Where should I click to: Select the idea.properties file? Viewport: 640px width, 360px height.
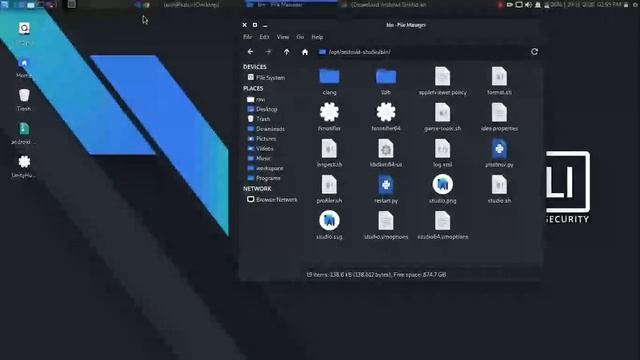(x=499, y=117)
